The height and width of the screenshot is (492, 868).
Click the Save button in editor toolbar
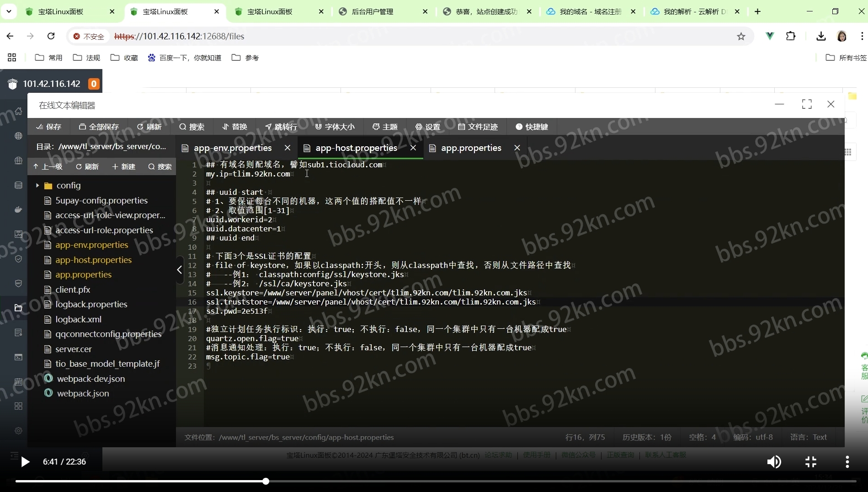[48, 127]
